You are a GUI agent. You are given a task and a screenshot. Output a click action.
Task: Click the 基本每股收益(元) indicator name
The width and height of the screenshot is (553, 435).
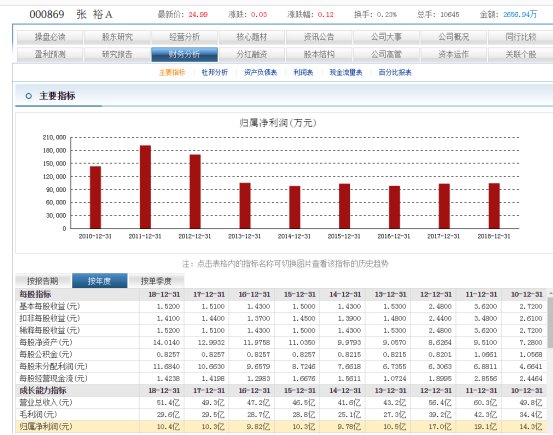(50, 306)
